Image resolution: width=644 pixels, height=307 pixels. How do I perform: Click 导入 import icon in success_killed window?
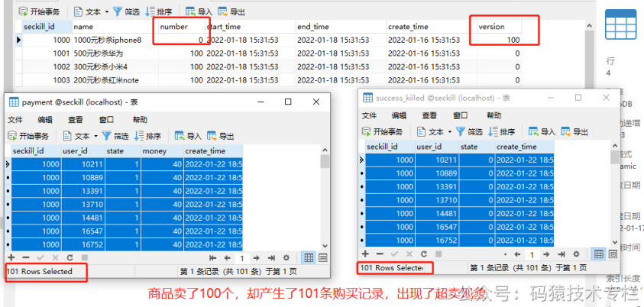(542, 132)
